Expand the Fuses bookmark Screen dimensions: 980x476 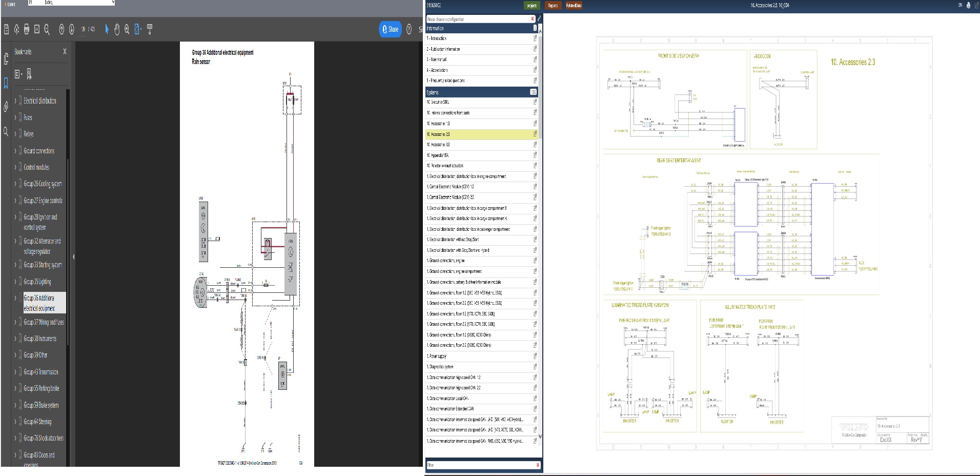pos(15,117)
